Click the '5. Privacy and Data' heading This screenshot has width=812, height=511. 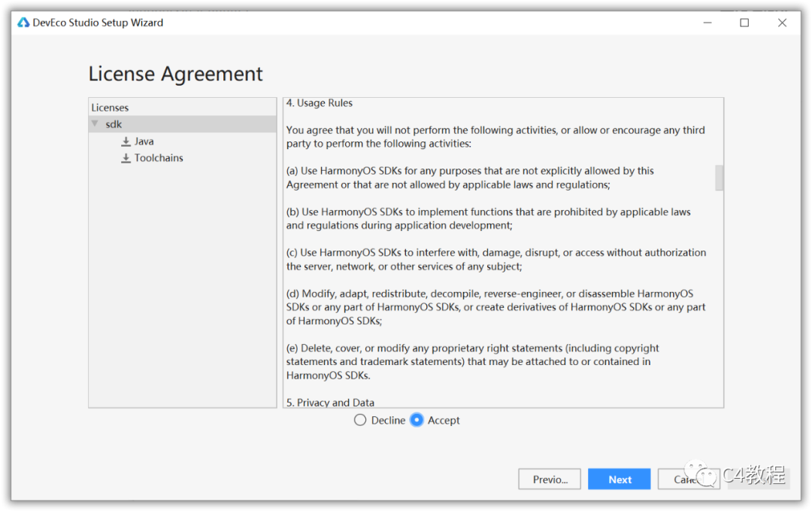(x=330, y=402)
